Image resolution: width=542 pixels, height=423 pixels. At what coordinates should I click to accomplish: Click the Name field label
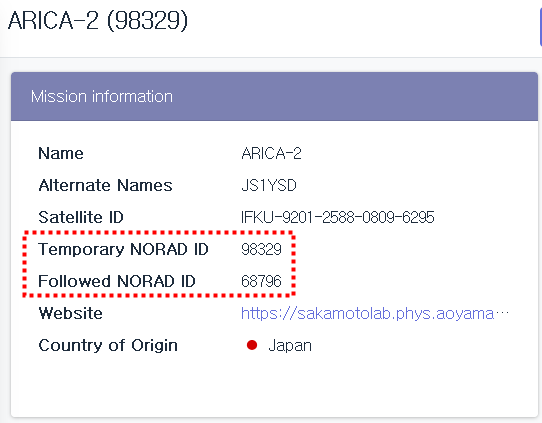pos(61,153)
